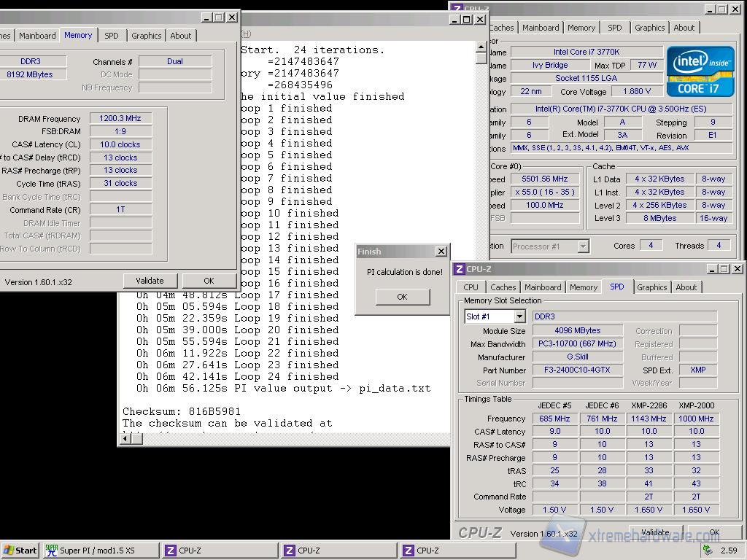Click the Super PI scroll-up arrow
The width and height of the screenshot is (747, 560).
(x=481, y=48)
